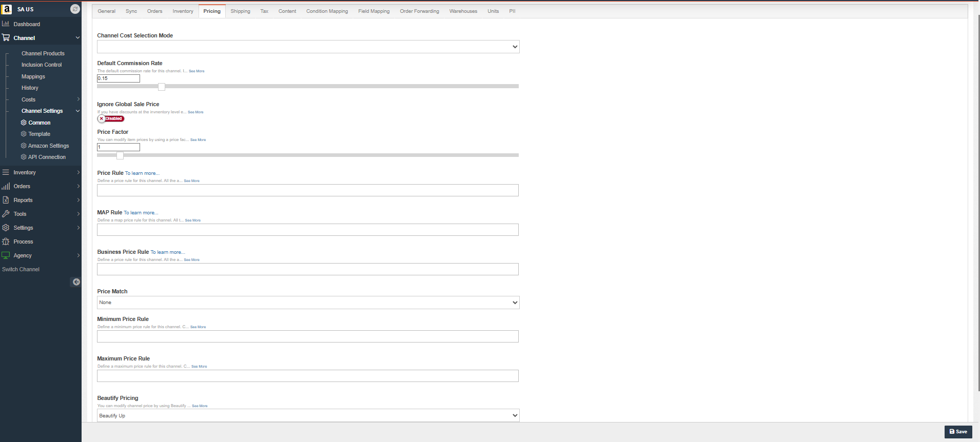Collapse the Channel menu chevron
980x442 pixels.
click(x=77, y=38)
